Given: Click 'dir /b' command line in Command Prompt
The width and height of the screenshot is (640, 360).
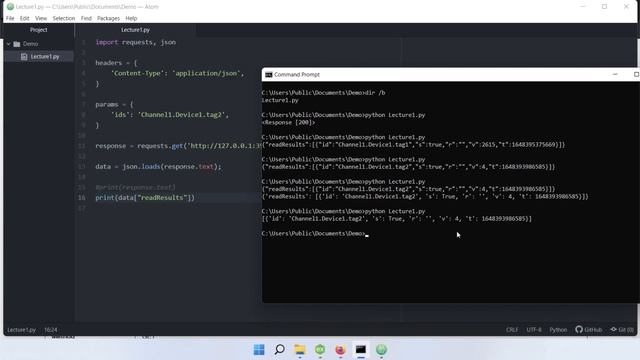Looking at the screenshot, I should [323, 93].
